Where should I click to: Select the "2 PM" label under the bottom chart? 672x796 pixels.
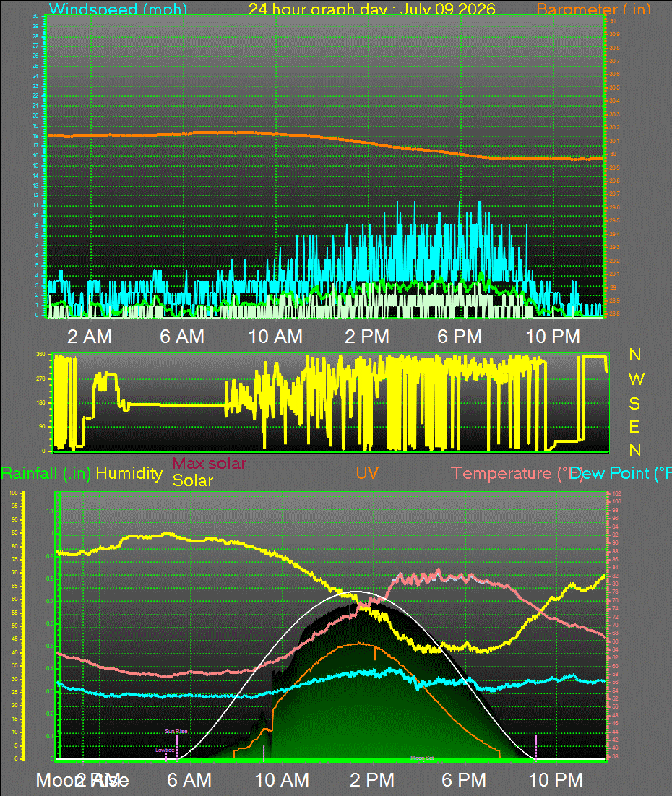point(372,780)
